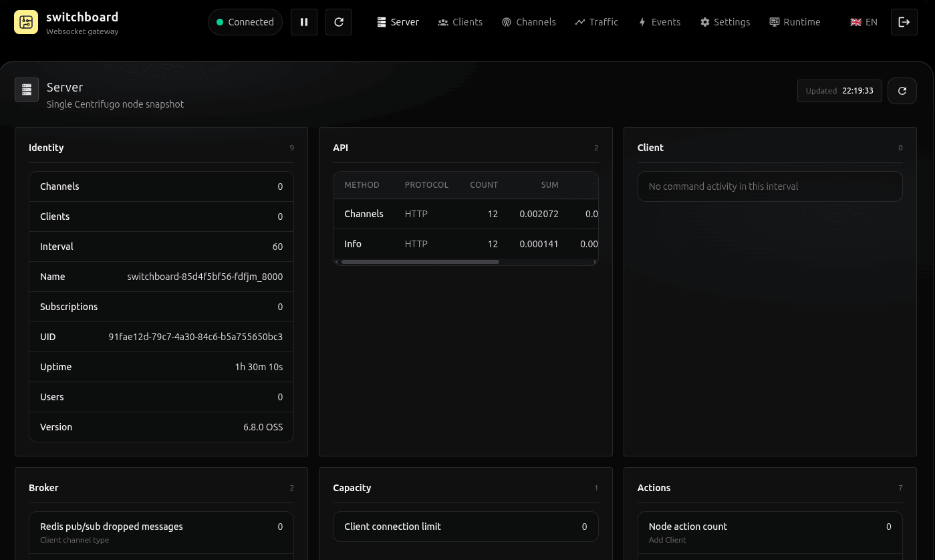The height and width of the screenshot is (560, 935).
Task: Switch to the Runtime tab
Action: [x=795, y=22]
